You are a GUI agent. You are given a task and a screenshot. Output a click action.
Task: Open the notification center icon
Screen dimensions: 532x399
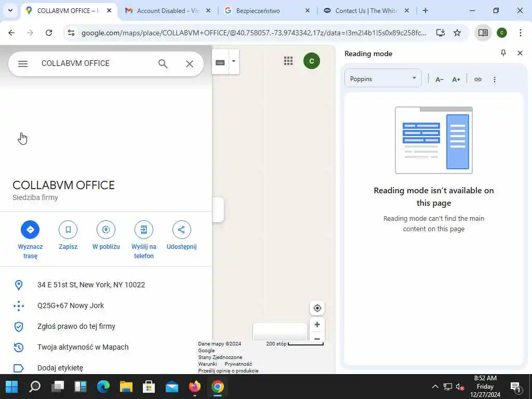point(515,387)
